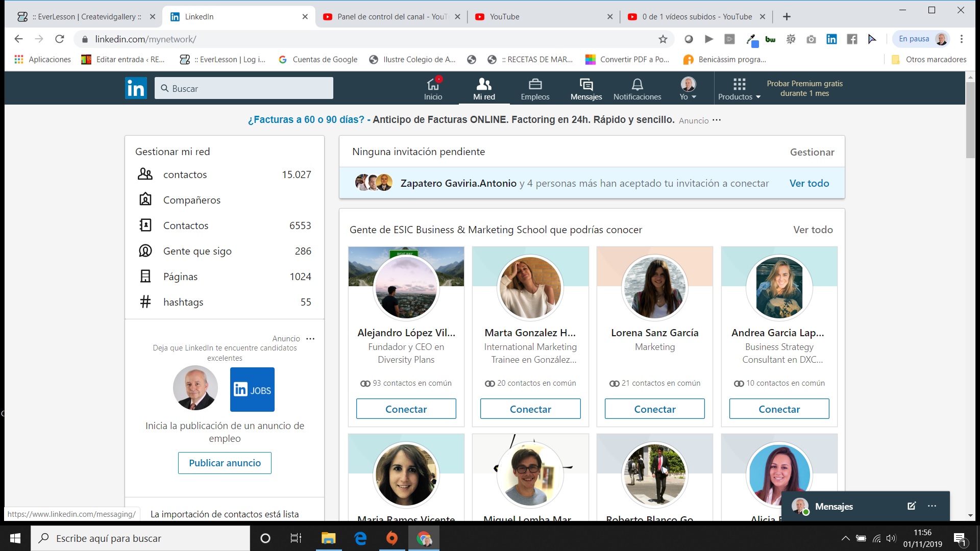
Task: Open Mensajes panel options ellipsis
Action: point(932,506)
